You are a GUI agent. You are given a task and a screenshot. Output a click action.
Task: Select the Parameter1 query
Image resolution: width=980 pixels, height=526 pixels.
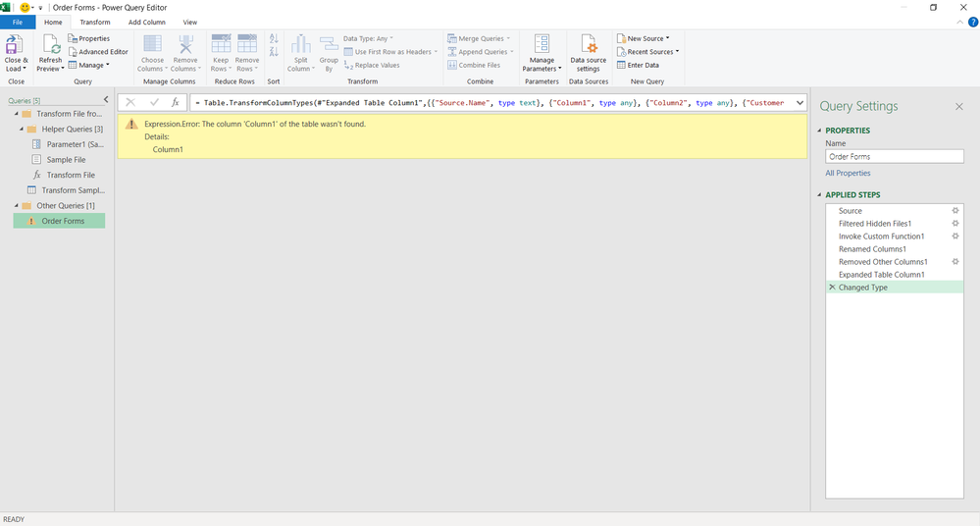[x=68, y=144]
